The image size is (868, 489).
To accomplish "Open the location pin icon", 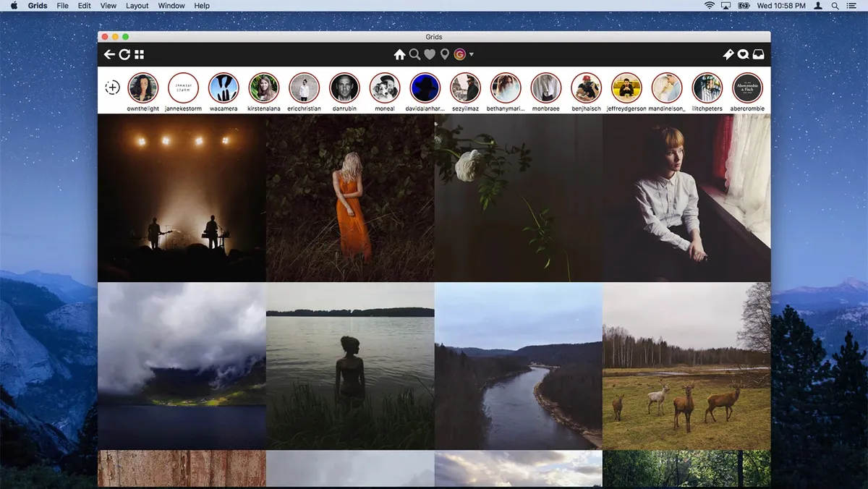I will pyautogui.click(x=444, y=54).
